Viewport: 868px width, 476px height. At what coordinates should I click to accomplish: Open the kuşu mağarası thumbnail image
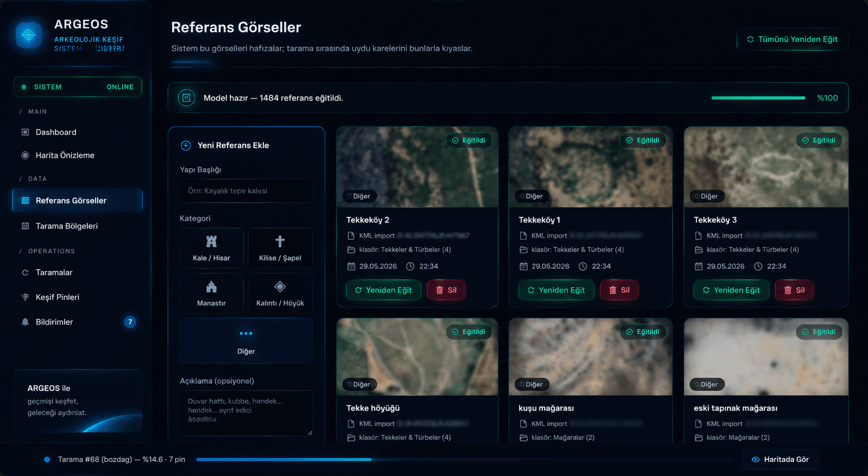pyautogui.click(x=590, y=357)
